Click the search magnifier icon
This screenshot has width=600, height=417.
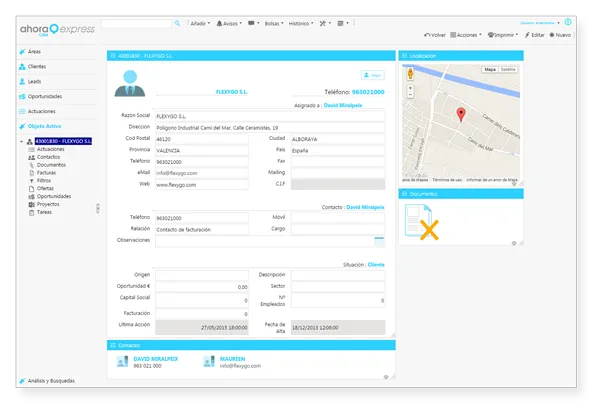tap(177, 23)
